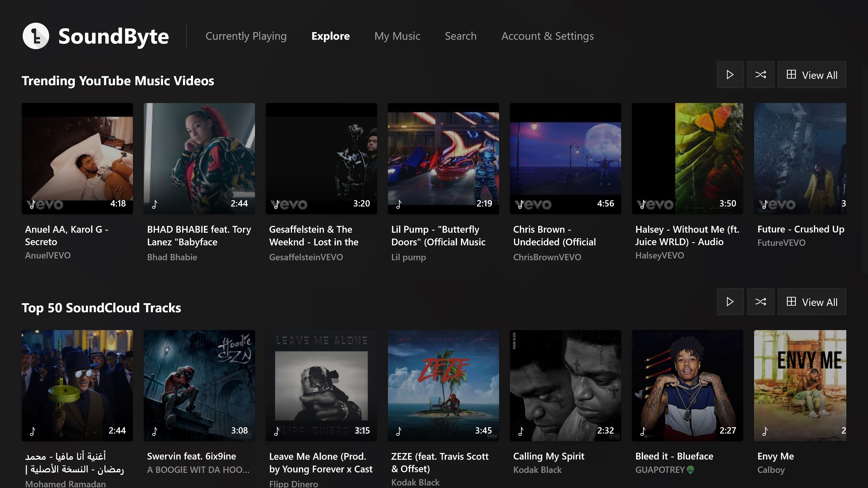
Task: Play all Top 50 SoundCloud Tracks
Action: (730, 302)
